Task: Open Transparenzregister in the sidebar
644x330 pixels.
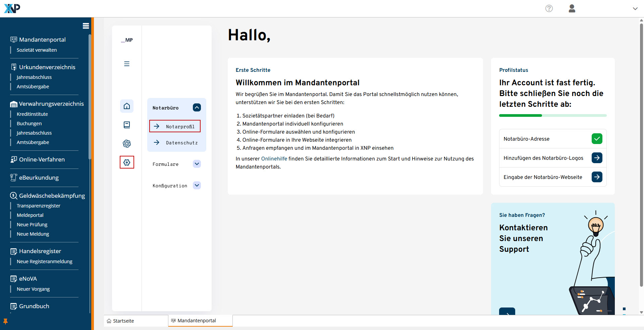Action: pyautogui.click(x=39, y=206)
